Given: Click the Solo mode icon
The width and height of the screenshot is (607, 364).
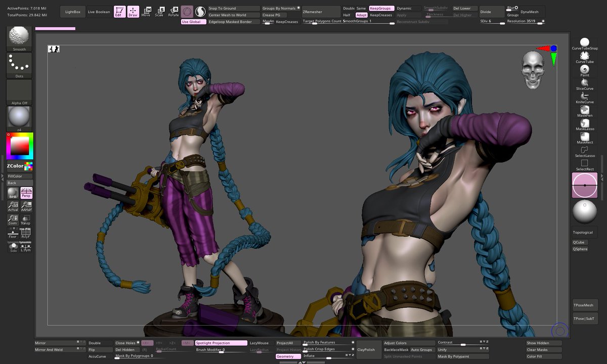Looking at the screenshot, I should pyautogui.click(x=13, y=247).
